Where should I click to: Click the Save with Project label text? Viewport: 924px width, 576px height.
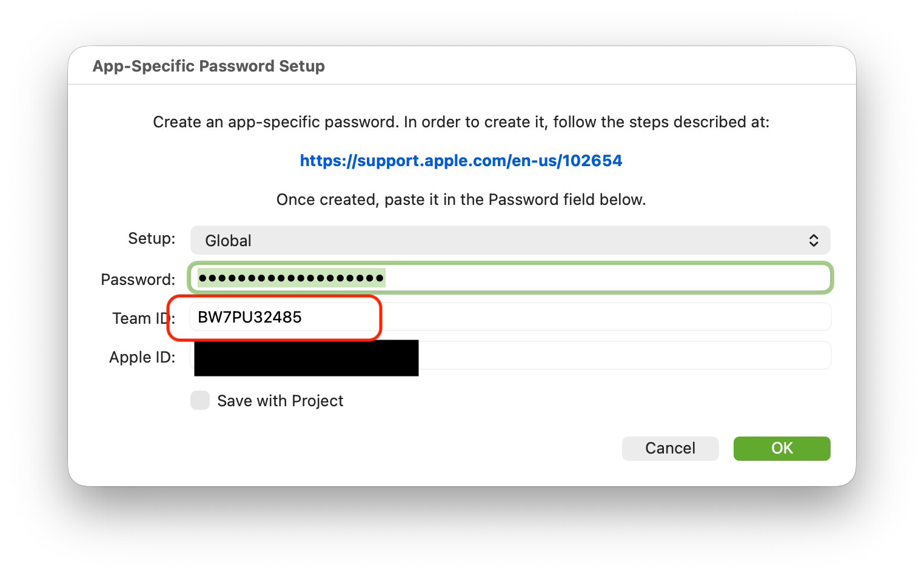coord(280,401)
